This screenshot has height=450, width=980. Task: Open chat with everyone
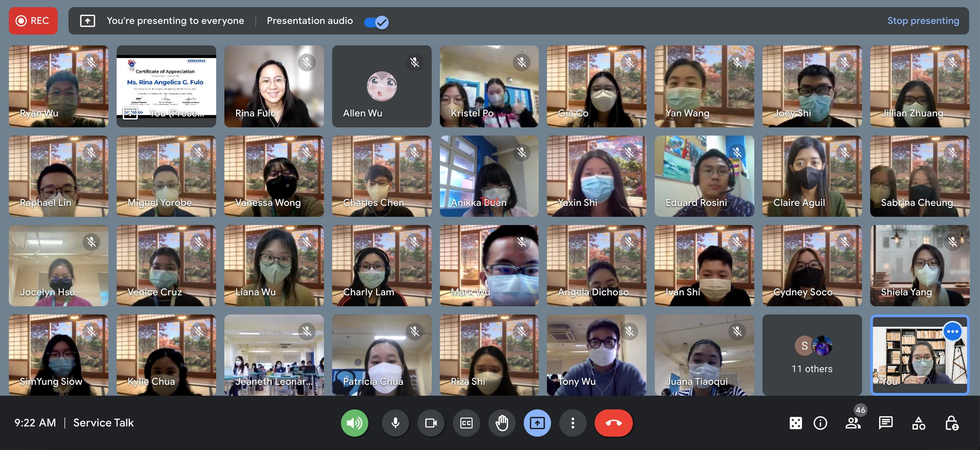(x=886, y=423)
